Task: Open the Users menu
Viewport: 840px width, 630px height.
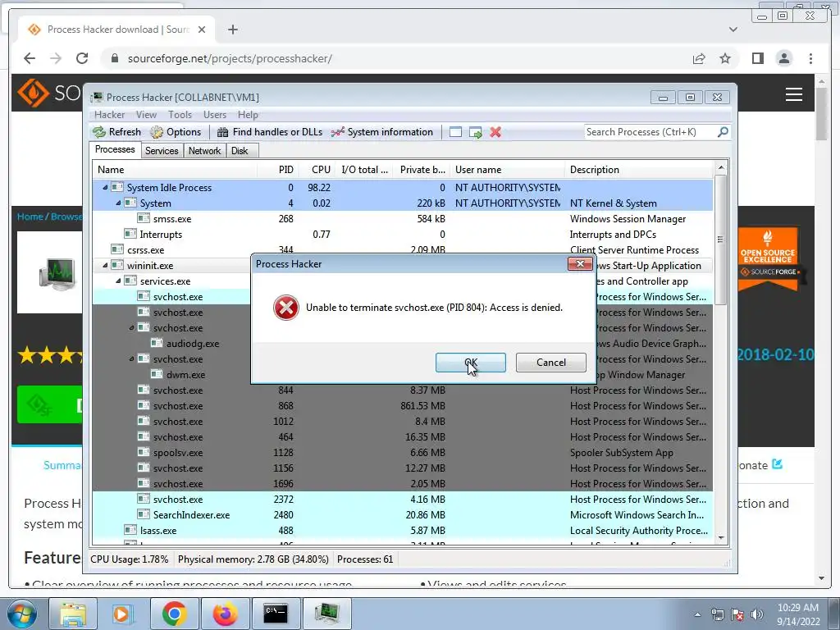Action: tap(214, 115)
